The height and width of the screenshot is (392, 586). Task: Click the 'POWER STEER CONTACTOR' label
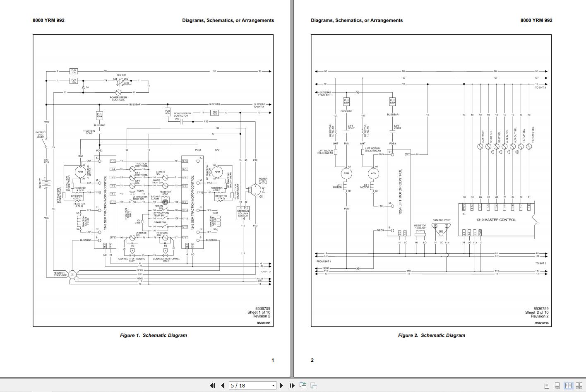click(183, 115)
